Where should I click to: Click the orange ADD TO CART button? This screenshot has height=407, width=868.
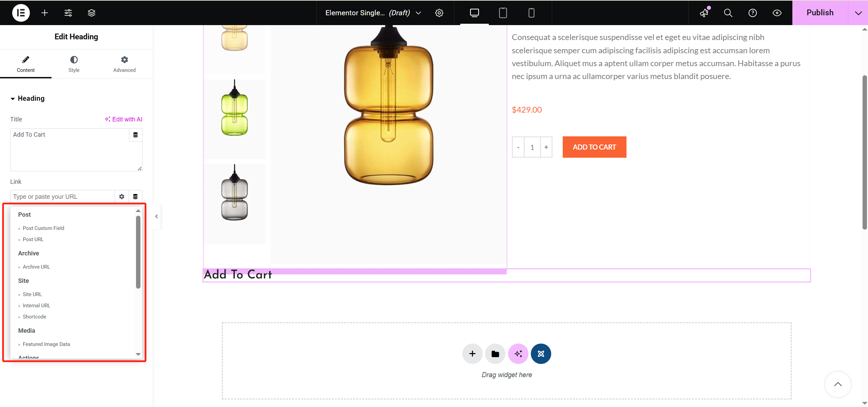[594, 147]
